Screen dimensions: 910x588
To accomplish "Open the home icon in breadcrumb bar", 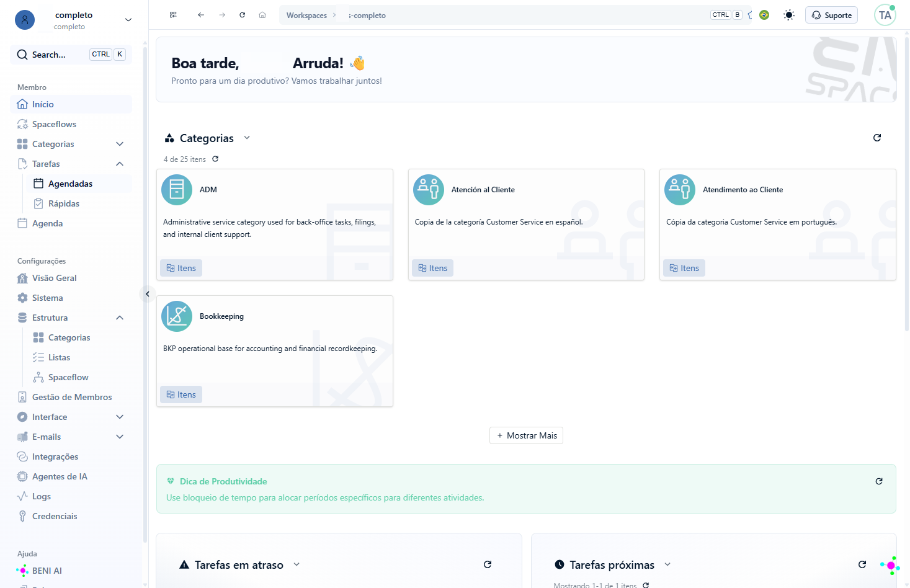I will click(262, 15).
